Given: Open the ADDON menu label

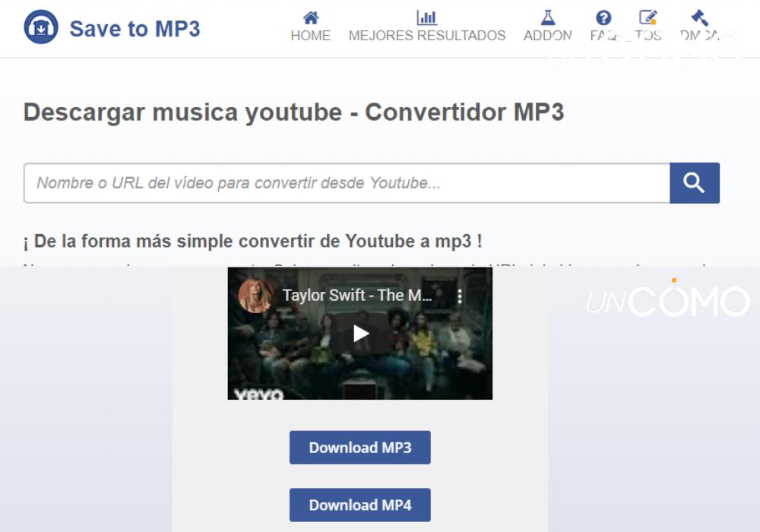Looking at the screenshot, I should point(548,36).
